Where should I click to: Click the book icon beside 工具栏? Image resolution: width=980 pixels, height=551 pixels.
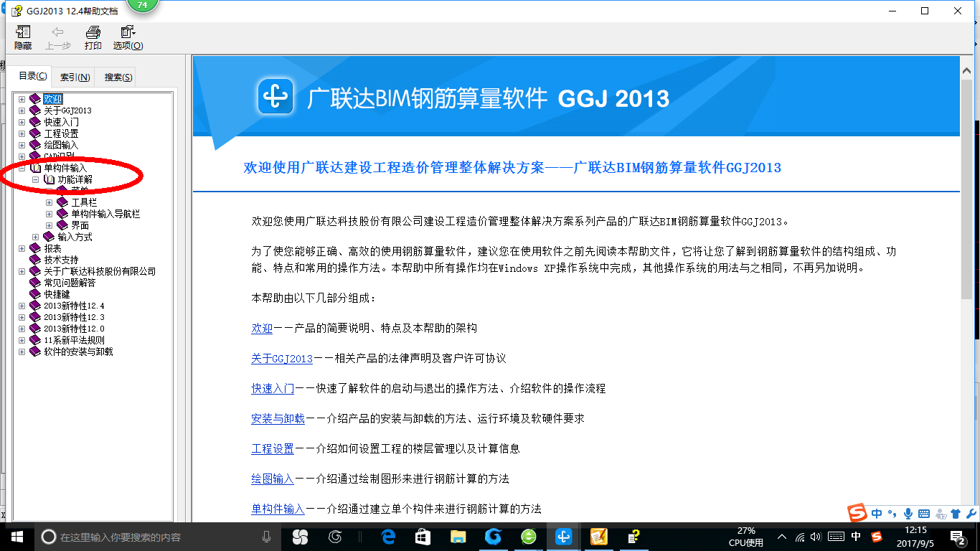tap(62, 202)
